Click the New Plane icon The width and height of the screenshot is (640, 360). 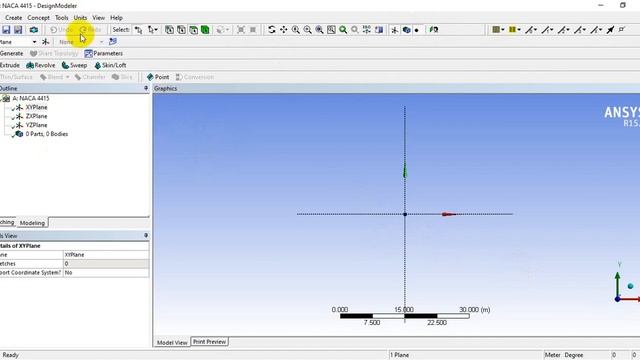click(45, 42)
